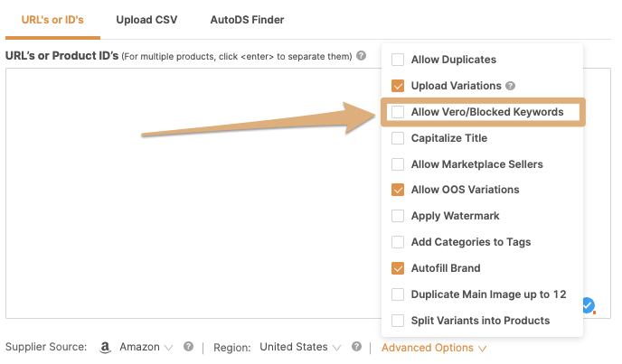Image resolution: width=622 pixels, height=364 pixels.
Task: Click the Amazon logo supplier icon
Action: point(105,348)
